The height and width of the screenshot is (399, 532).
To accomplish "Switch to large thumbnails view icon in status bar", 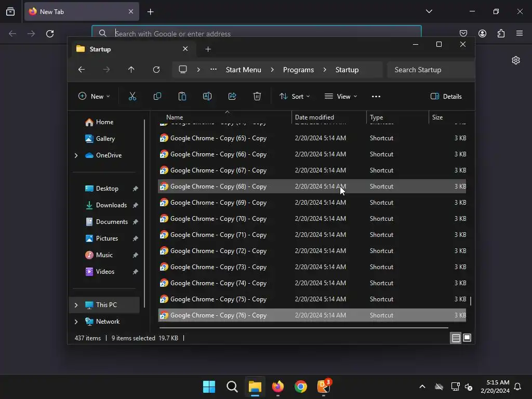I will (x=467, y=338).
